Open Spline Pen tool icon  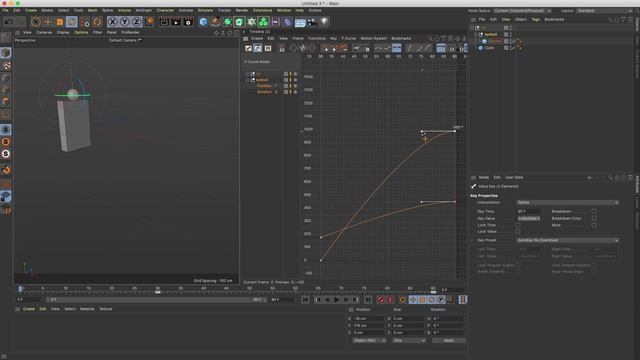(x=215, y=22)
